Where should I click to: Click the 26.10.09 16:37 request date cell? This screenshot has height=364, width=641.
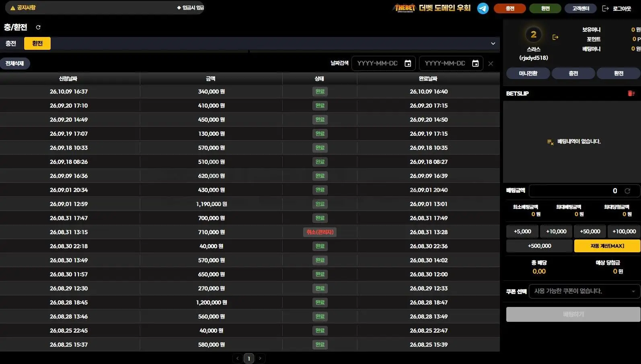point(69,92)
